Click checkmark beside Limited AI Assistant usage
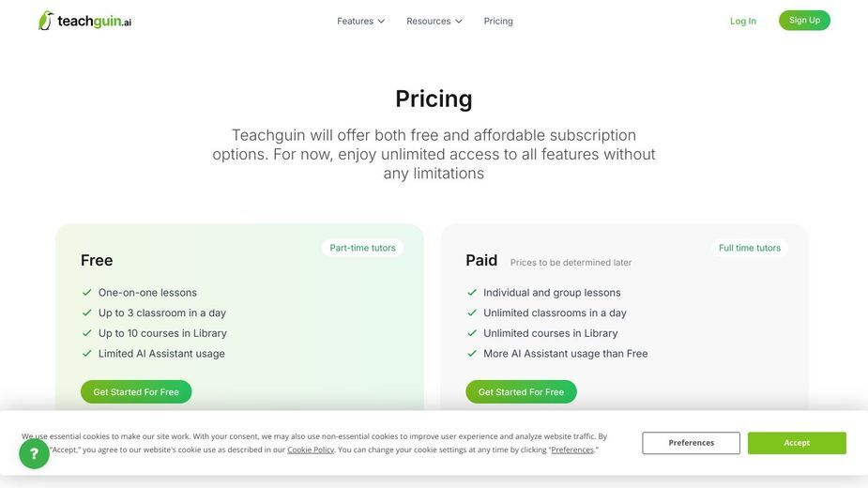Viewport: 868px width, 488px height. 87,354
